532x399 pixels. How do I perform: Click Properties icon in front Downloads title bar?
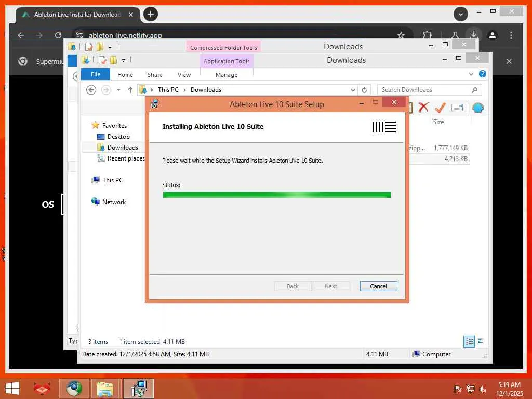(102, 60)
